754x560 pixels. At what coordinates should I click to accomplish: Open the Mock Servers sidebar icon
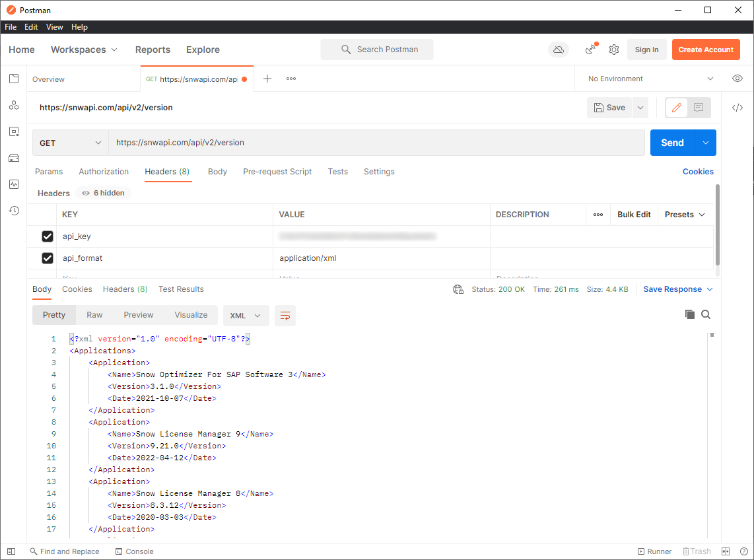(x=14, y=158)
